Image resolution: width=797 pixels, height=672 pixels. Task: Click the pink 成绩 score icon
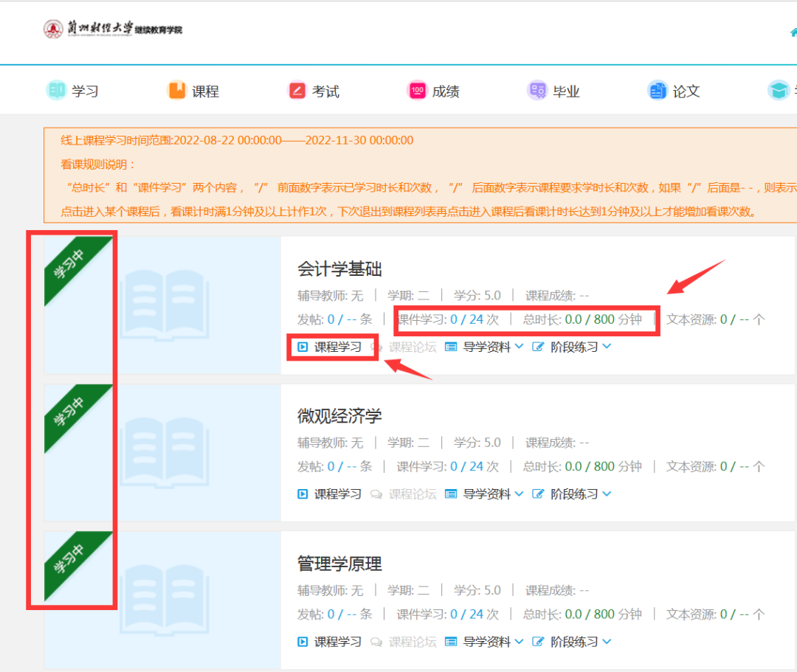(417, 91)
